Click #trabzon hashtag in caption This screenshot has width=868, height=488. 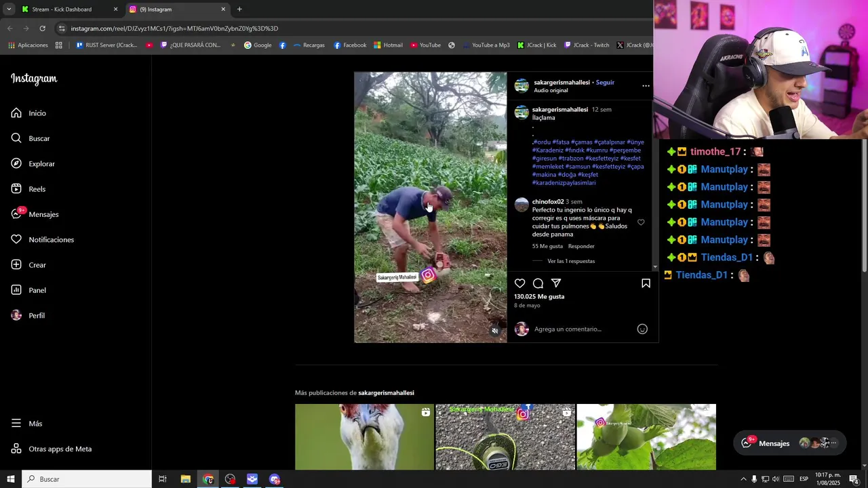pos(571,159)
